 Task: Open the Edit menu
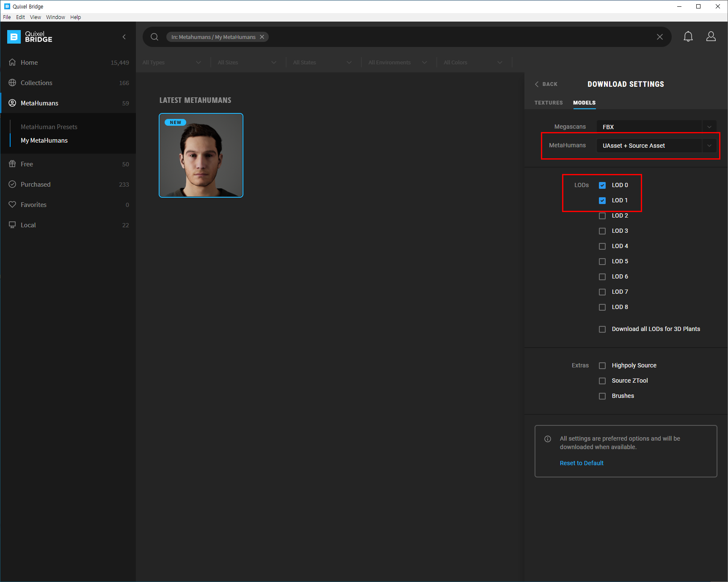tap(20, 17)
